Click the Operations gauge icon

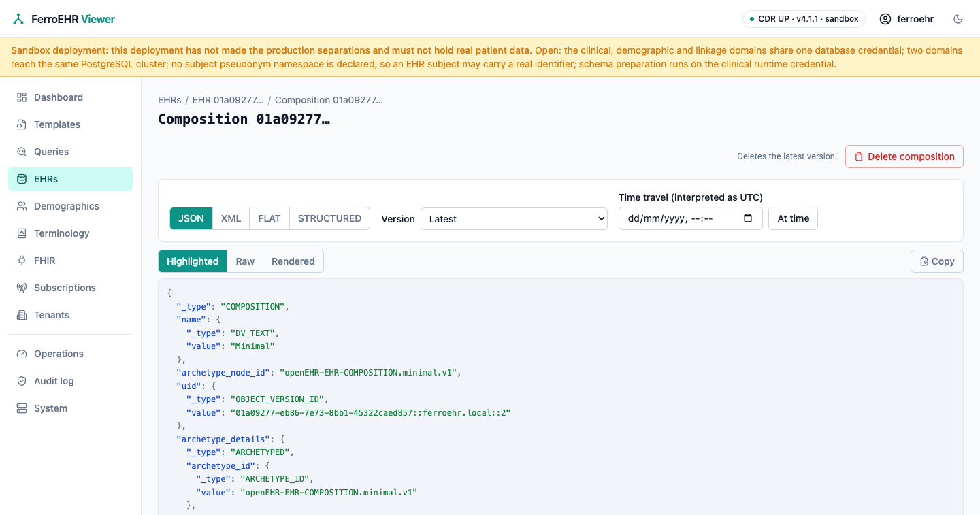click(22, 354)
